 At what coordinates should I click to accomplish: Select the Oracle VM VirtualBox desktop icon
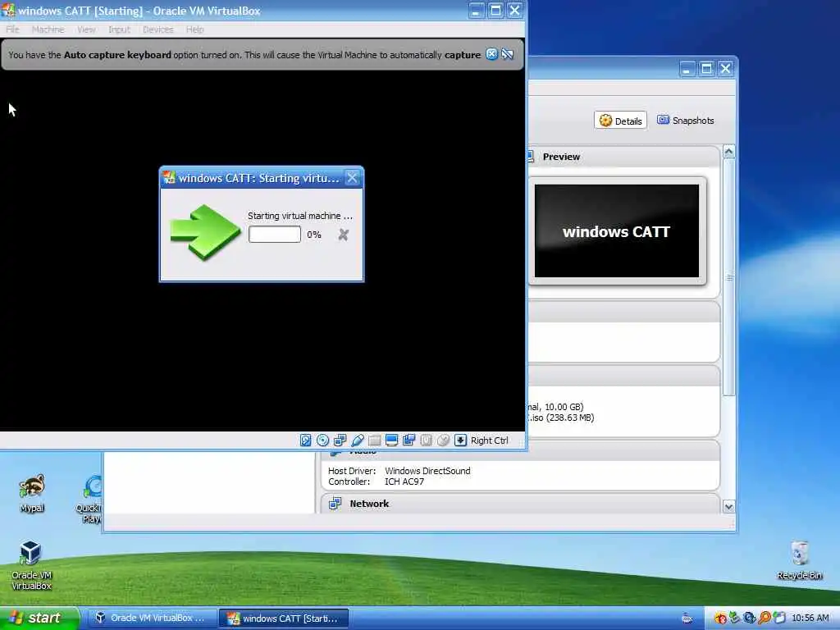[31, 566]
